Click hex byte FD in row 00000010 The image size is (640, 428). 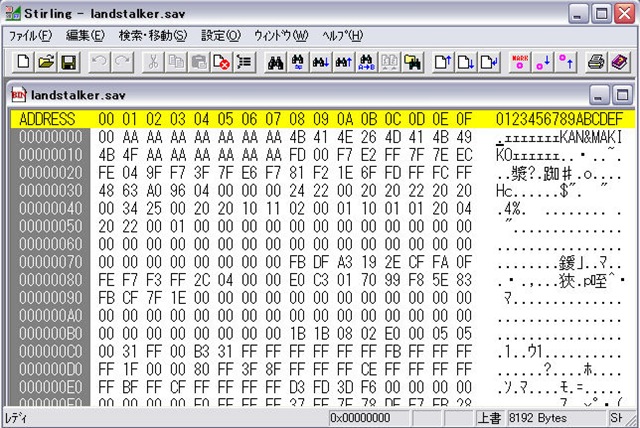click(x=297, y=155)
